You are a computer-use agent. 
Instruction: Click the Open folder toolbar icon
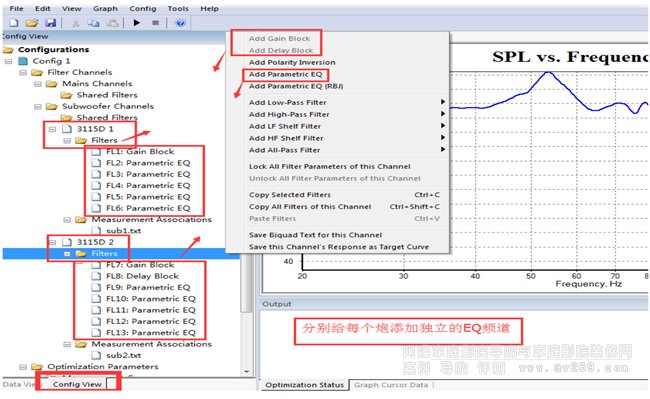pyautogui.click(x=32, y=23)
